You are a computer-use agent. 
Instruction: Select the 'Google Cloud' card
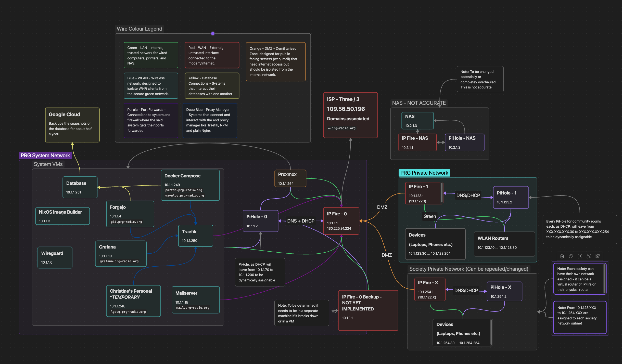72,125
